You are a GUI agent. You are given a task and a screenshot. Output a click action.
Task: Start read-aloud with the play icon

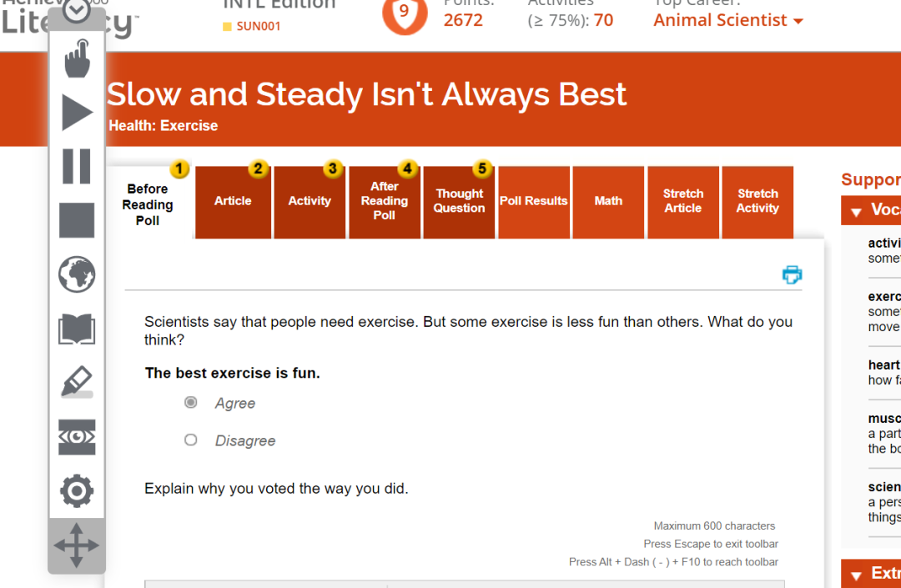[x=77, y=112]
